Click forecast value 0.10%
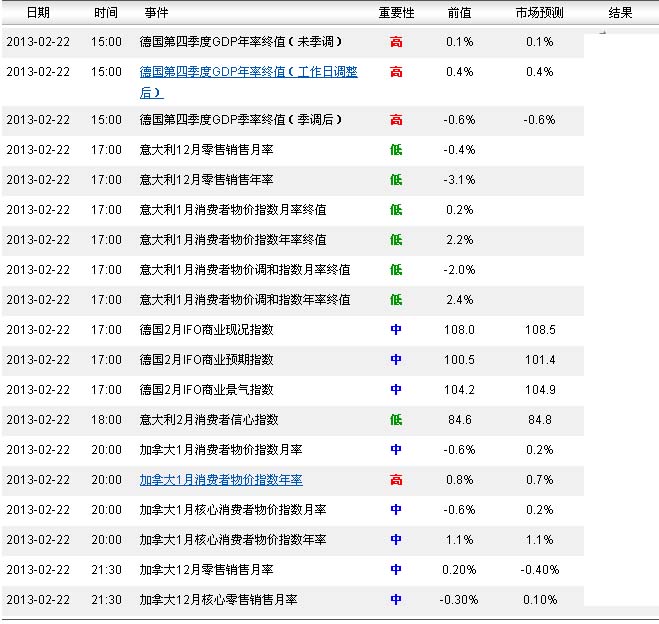 click(540, 600)
